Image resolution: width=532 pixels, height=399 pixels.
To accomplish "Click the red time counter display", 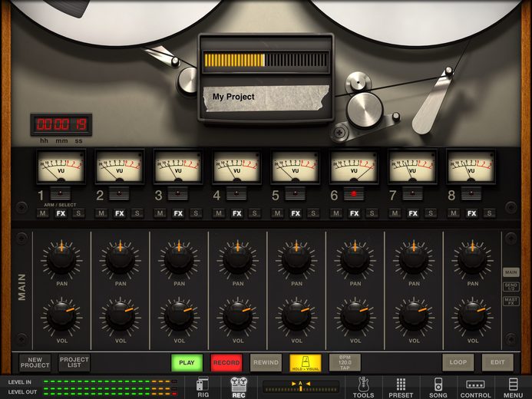I will coord(61,124).
